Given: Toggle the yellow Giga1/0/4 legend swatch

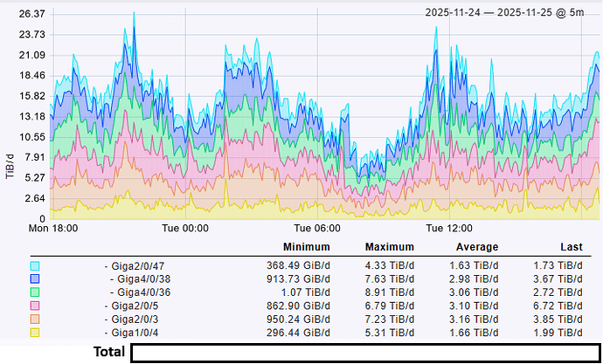Looking at the screenshot, I should (x=35, y=333).
